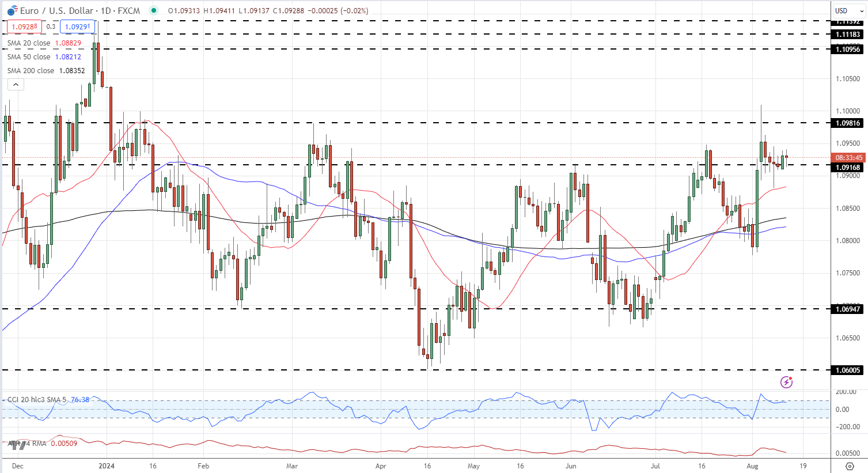Click the red sell price 1.09288 button

[x=24, y=27]
